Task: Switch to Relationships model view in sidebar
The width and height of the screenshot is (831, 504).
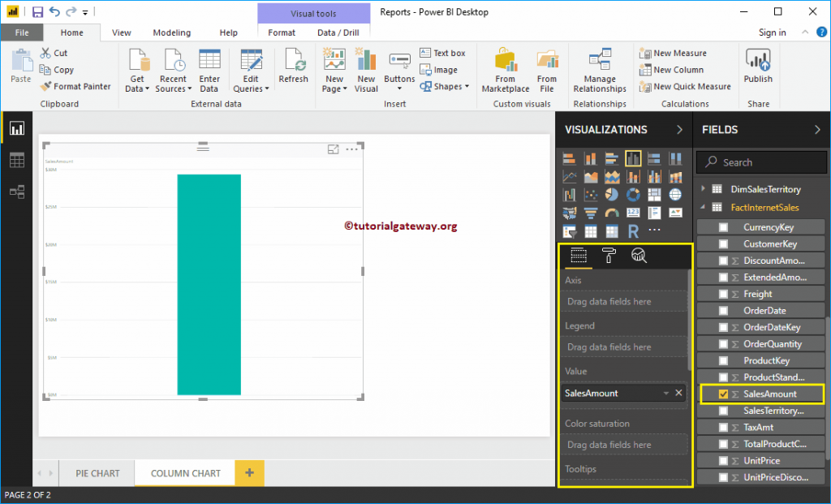Action: [17, 192]
